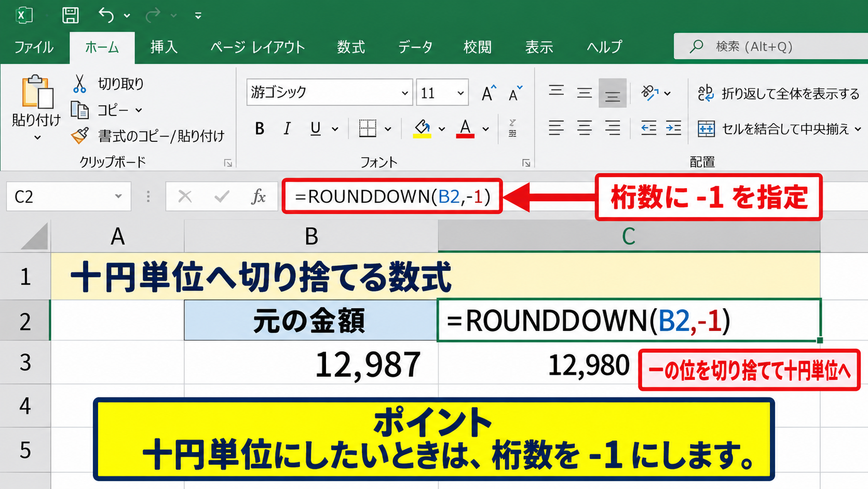Viewport: 868px width, 489px height.
Task: Click the top align icon
Action: coord(557,92)
